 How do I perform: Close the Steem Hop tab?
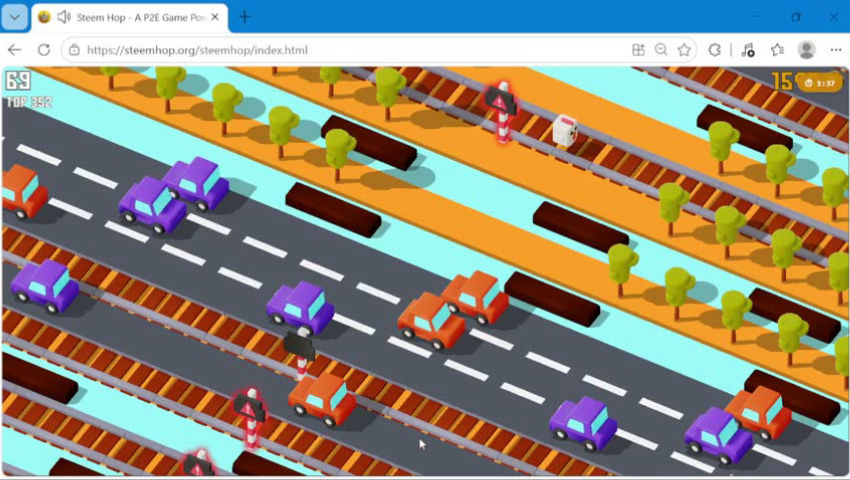[215, 17]
